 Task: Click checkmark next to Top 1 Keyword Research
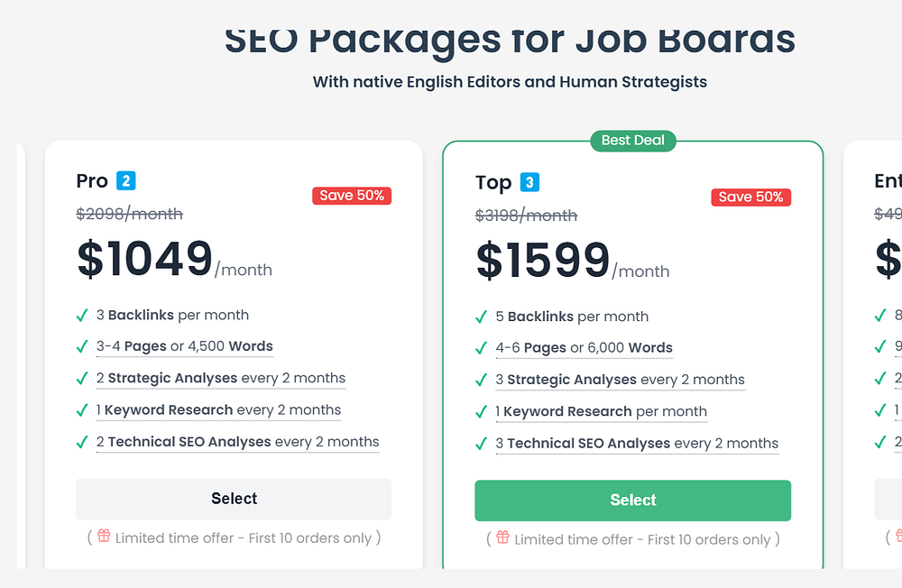point(482,412)
